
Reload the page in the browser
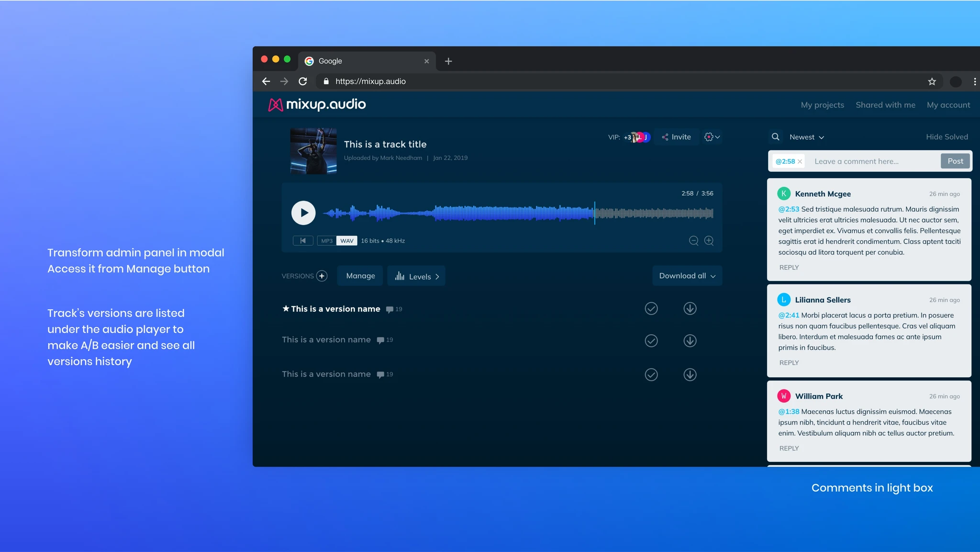(303, 81)
